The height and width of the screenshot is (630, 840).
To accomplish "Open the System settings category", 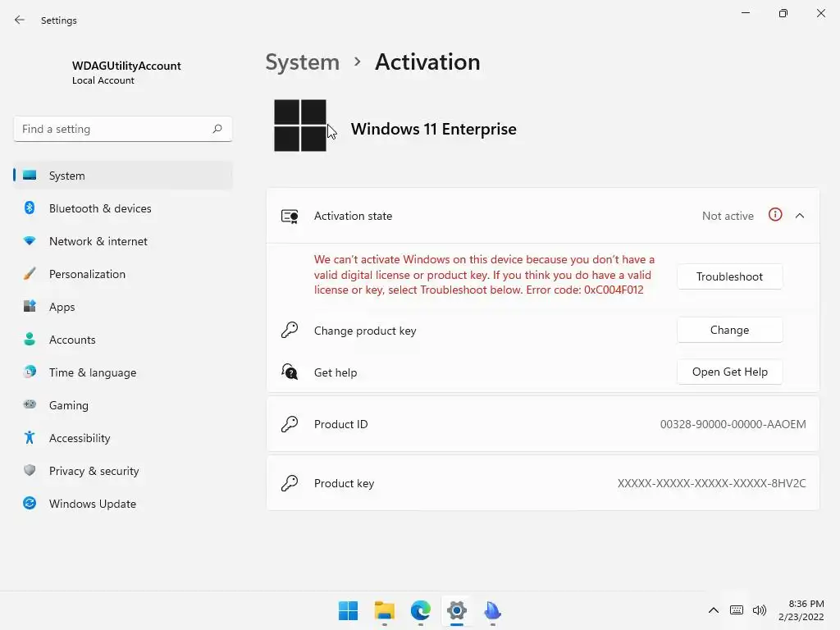I will click(123, 176).
